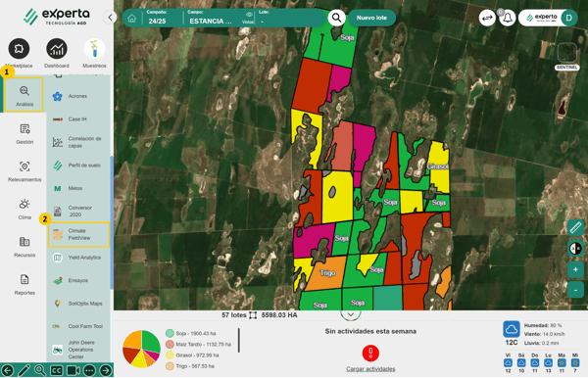Collapse the bottom panel chevron
The height and width of the screenshot is (378, 588).
pos(351,314)
